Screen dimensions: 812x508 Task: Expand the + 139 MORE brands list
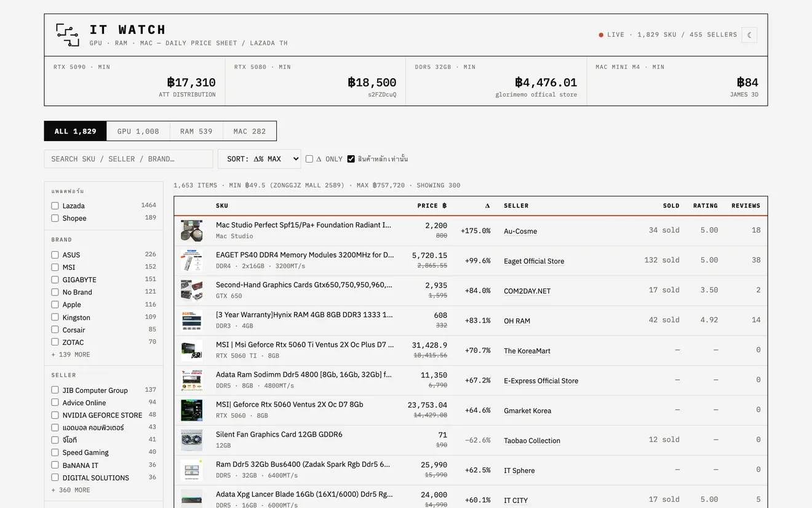[x=71, y=355]
